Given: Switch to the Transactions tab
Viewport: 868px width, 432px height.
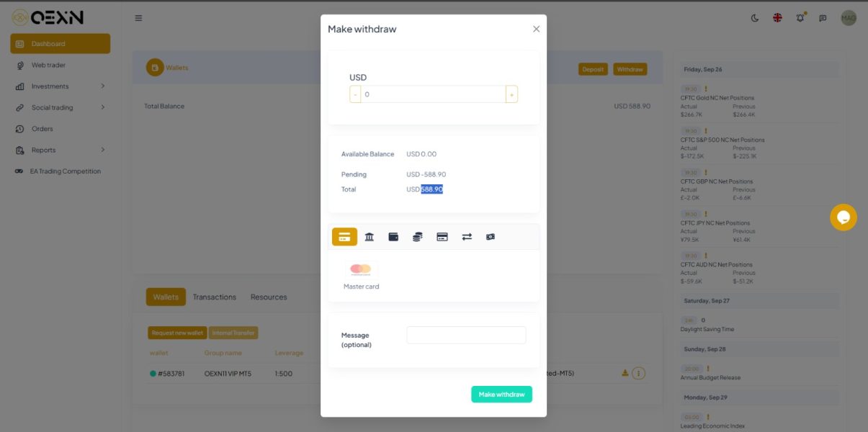Looking at the screenshot, I should pos(215,297).
